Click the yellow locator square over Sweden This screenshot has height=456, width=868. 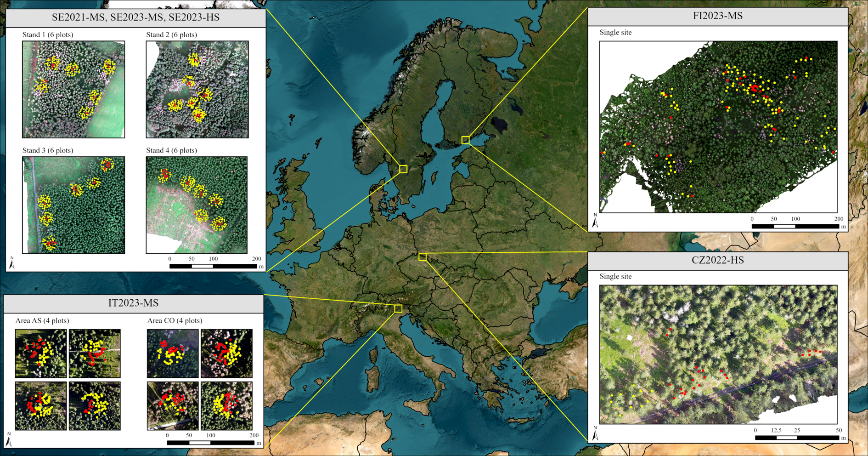pos(403,169)
